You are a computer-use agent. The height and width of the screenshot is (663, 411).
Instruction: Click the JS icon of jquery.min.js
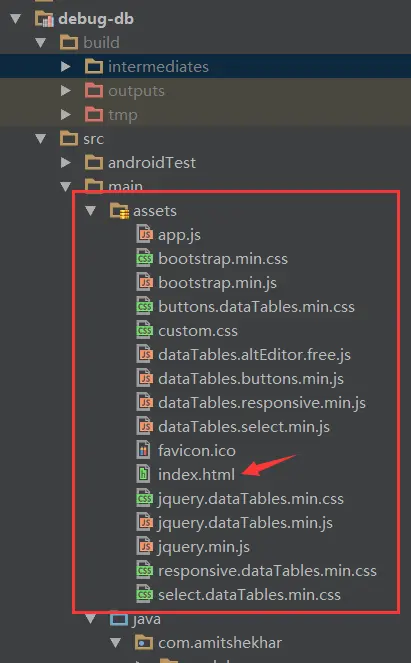[x=144, y=547]
